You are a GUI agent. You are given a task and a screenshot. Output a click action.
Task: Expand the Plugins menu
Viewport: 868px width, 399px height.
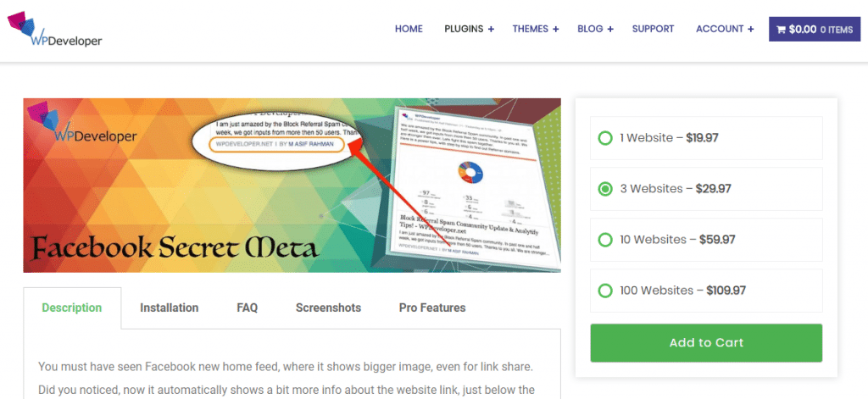469,29
